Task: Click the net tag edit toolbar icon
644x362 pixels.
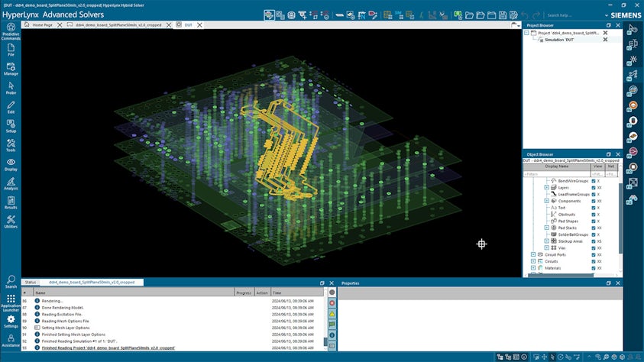Action: click(373, 15)
